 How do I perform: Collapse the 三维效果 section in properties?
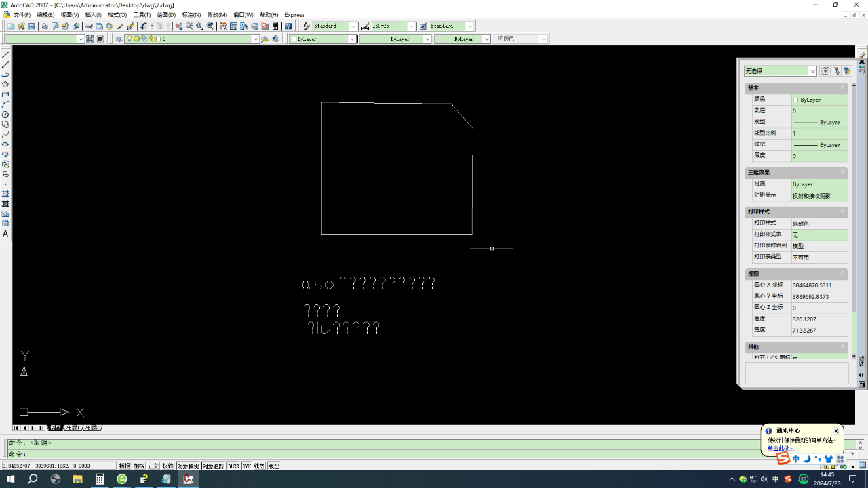(843, 172)
